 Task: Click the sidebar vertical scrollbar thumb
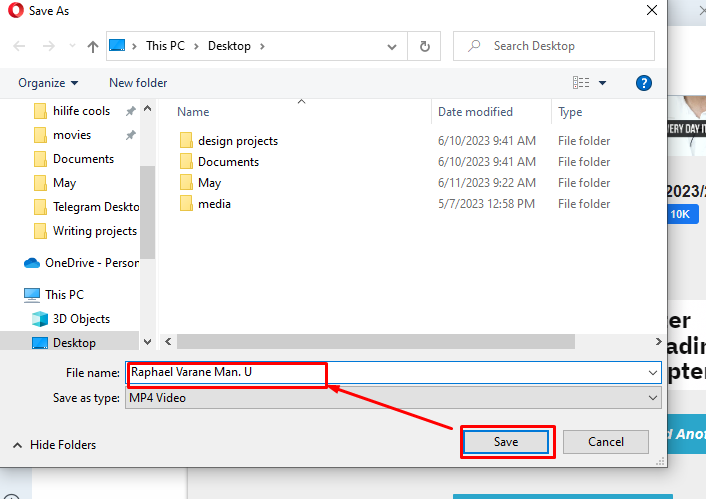pos(147,212)
